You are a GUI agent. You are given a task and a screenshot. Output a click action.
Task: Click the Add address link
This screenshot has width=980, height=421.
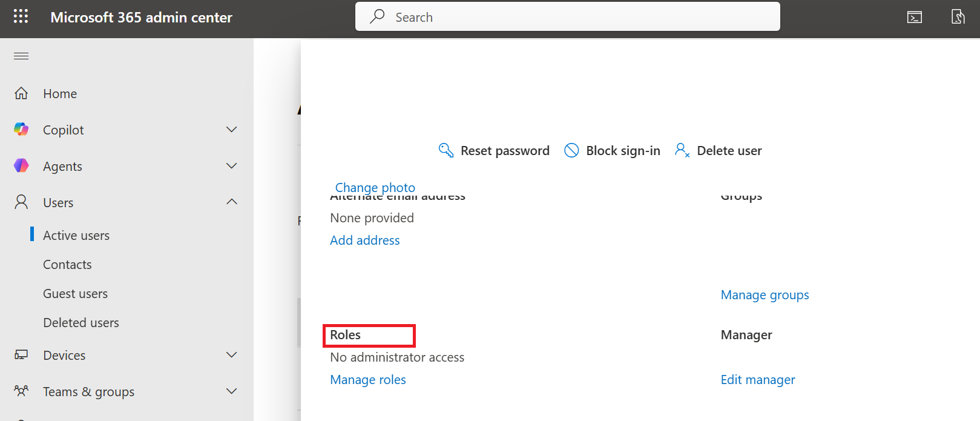pyautogui.click(x=365, y=240)
